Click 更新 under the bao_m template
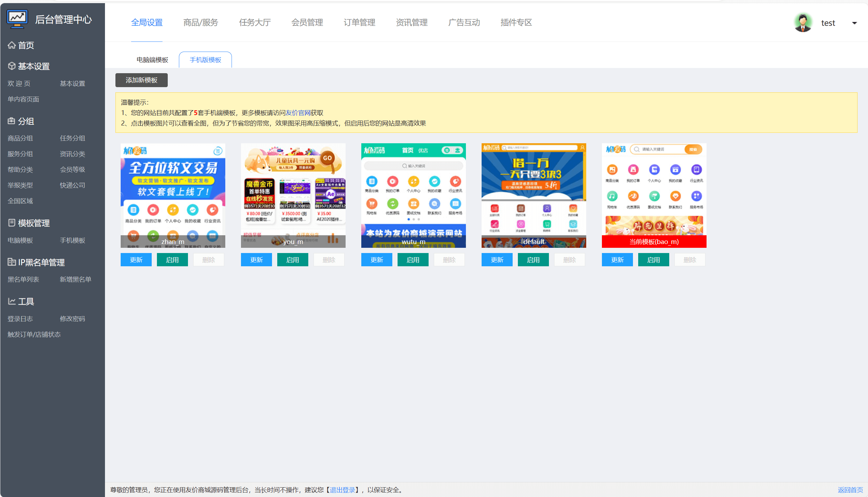Viewport: 868px width, 497px height. tap(617, 260)
